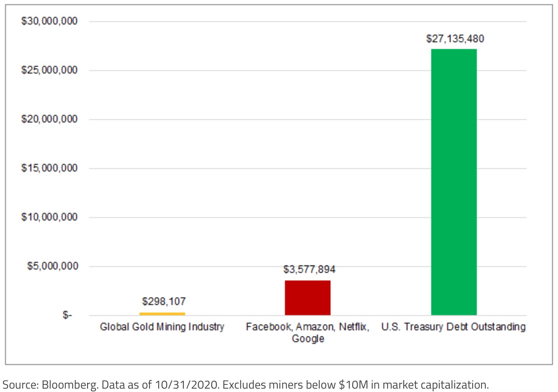Select the $10,000,000 y-axis label
Image resolution: width=558 pixels, height=392 pixels.
pyautogui.click(x=49, y=217)
